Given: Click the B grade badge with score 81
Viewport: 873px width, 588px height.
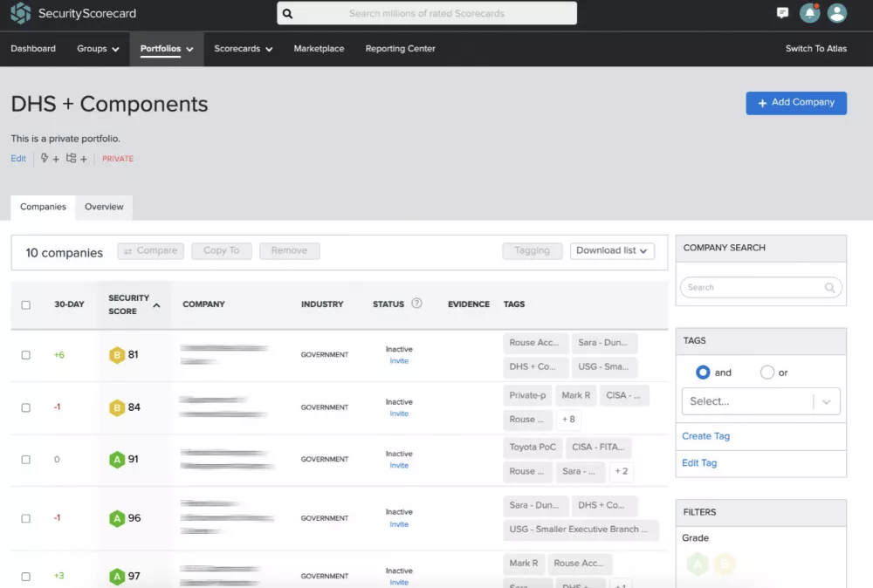Looking at the screenshot, I should tap(117, 355).
